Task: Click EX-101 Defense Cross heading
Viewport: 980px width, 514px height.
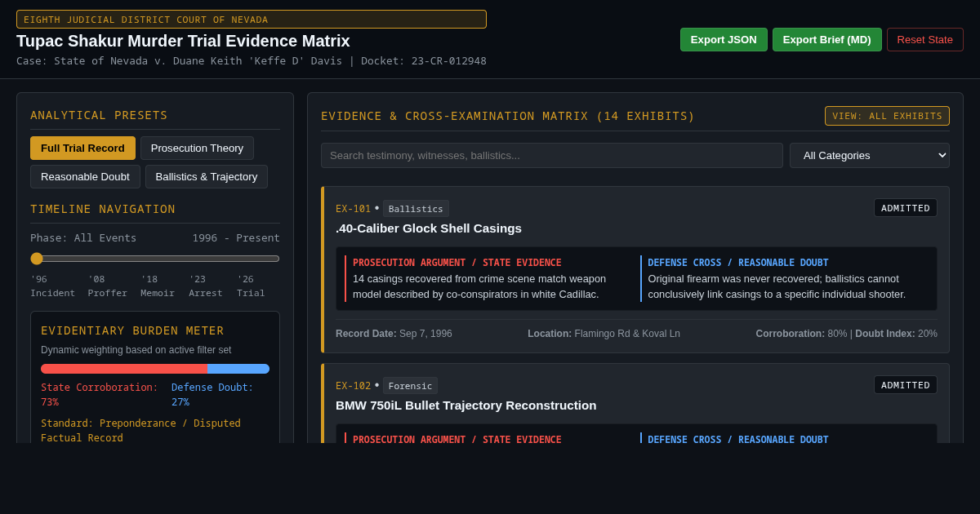Action: point(738,263)
